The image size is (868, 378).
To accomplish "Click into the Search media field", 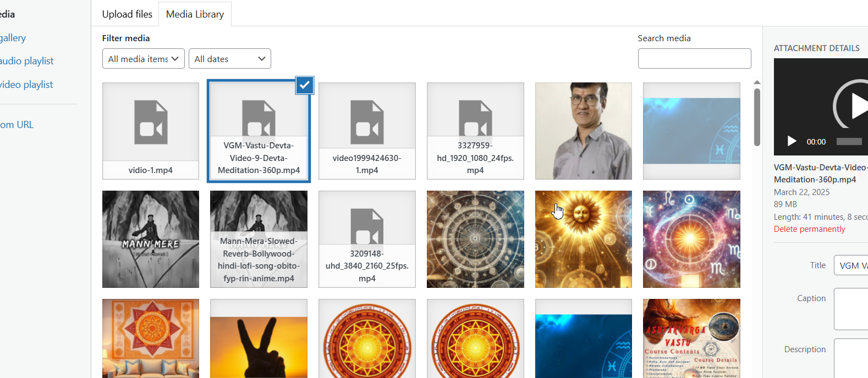I will [694, 59].
